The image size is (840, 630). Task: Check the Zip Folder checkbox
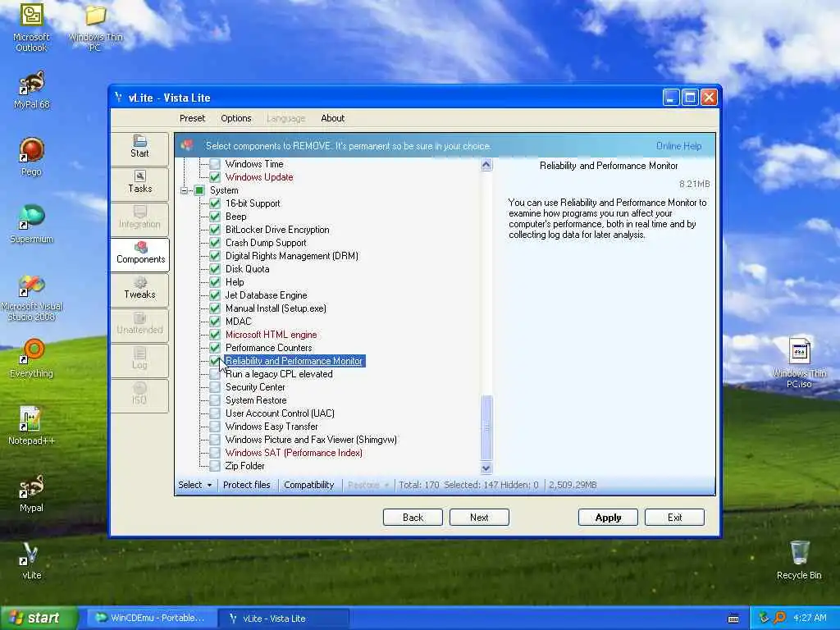tap(215, 466)
